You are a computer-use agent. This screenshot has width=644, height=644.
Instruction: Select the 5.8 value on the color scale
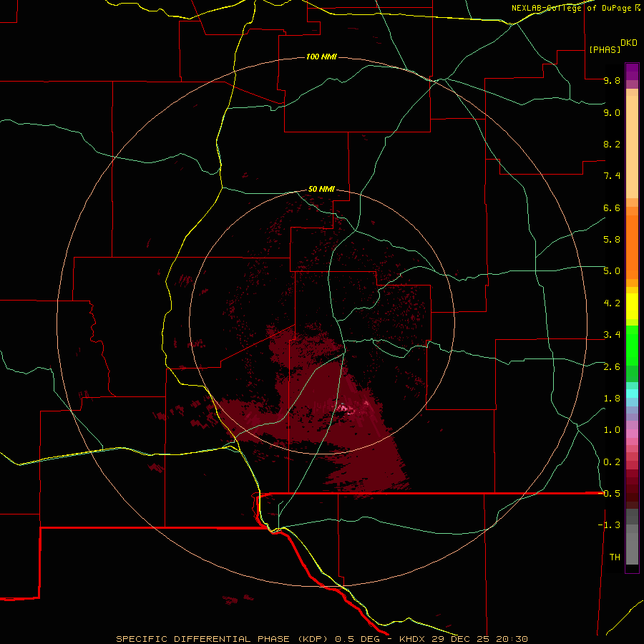pyautogui.click(x=612, y=240)
